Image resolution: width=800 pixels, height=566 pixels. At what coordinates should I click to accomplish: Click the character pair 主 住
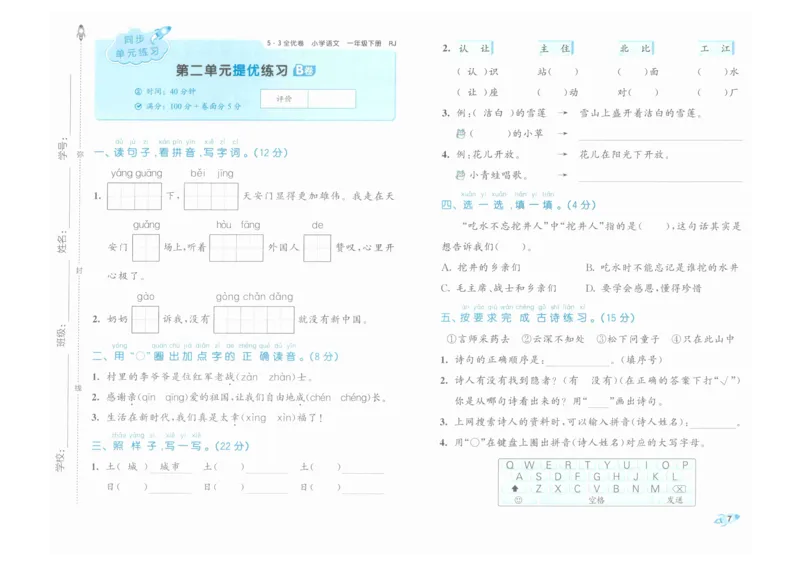click(x=555, y=48)
